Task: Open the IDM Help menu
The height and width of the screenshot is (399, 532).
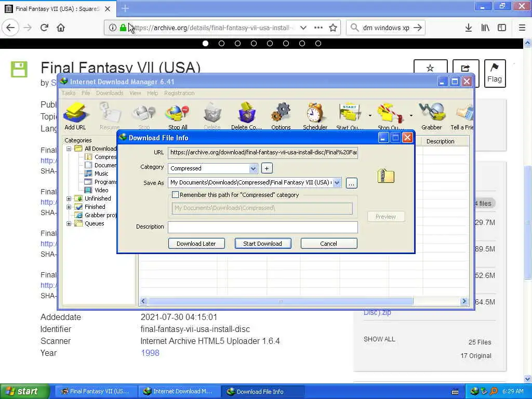Action: click(152, 93)
